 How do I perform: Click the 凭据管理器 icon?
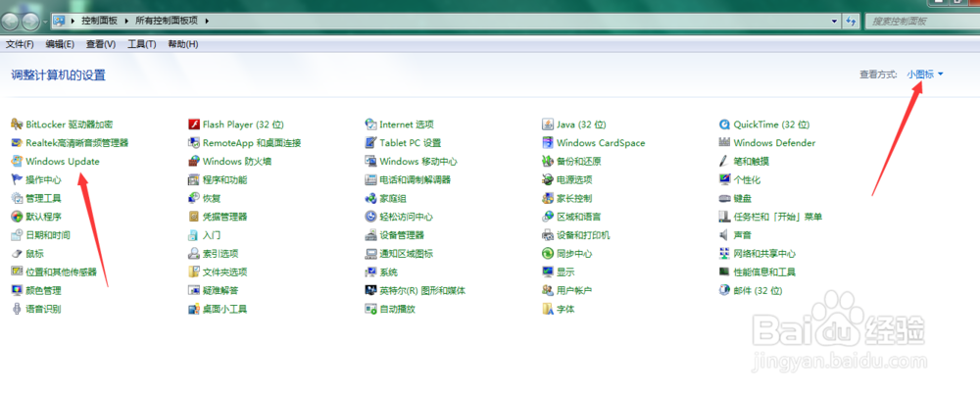[194, 217]
